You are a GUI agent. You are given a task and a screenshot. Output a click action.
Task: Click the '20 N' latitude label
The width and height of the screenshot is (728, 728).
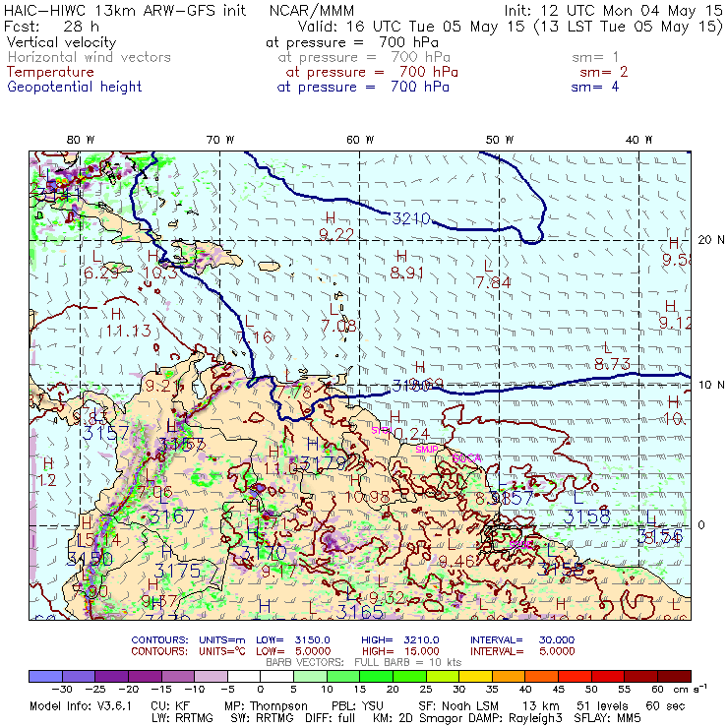(x=711, y=240)
